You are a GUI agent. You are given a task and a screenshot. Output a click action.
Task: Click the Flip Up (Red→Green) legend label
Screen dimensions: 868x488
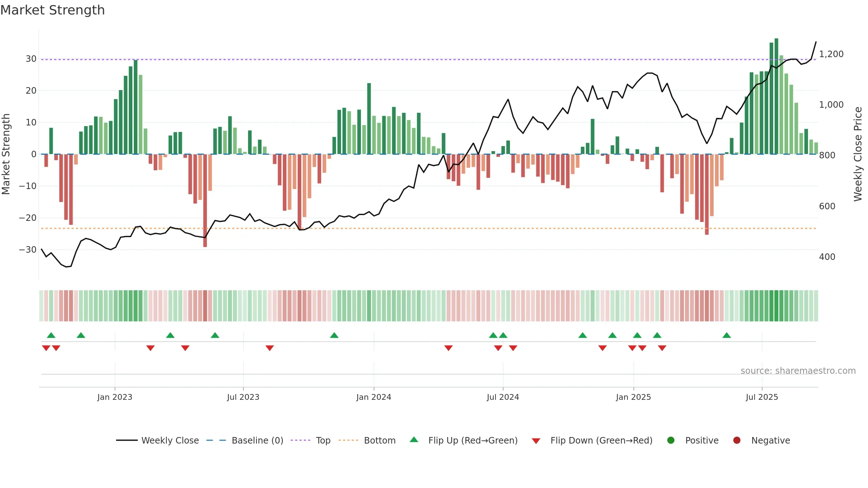tap(473, 440)
